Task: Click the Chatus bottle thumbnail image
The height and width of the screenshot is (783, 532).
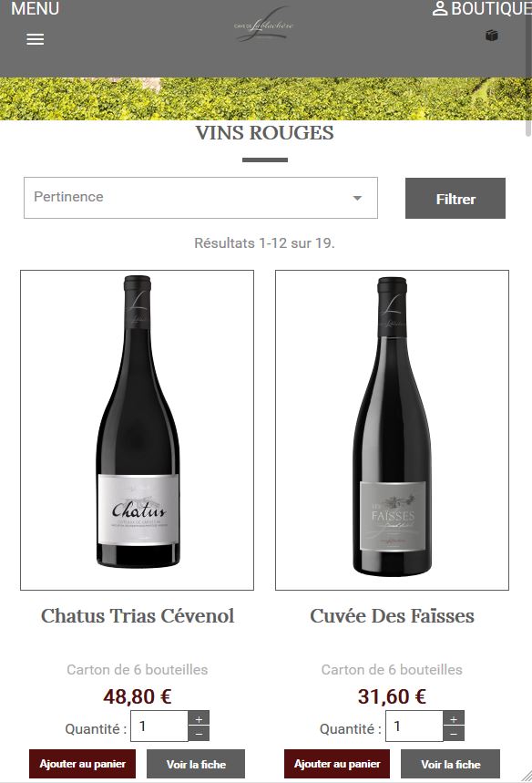Action: 138,430
